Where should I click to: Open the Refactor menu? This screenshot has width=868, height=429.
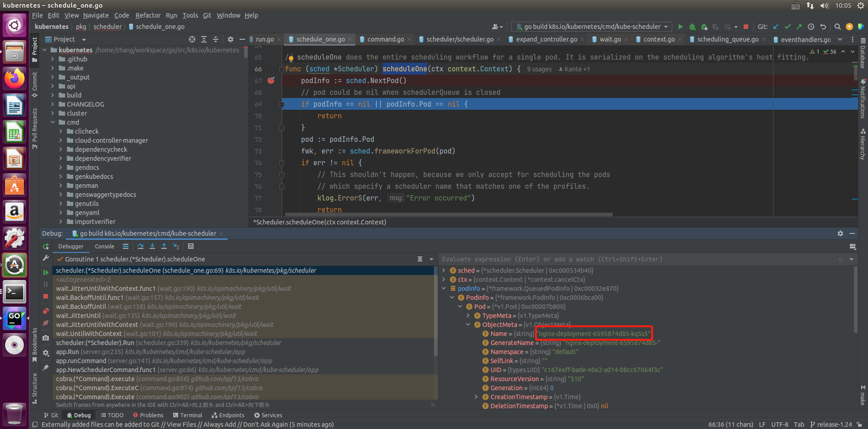[x=148, y=15]
